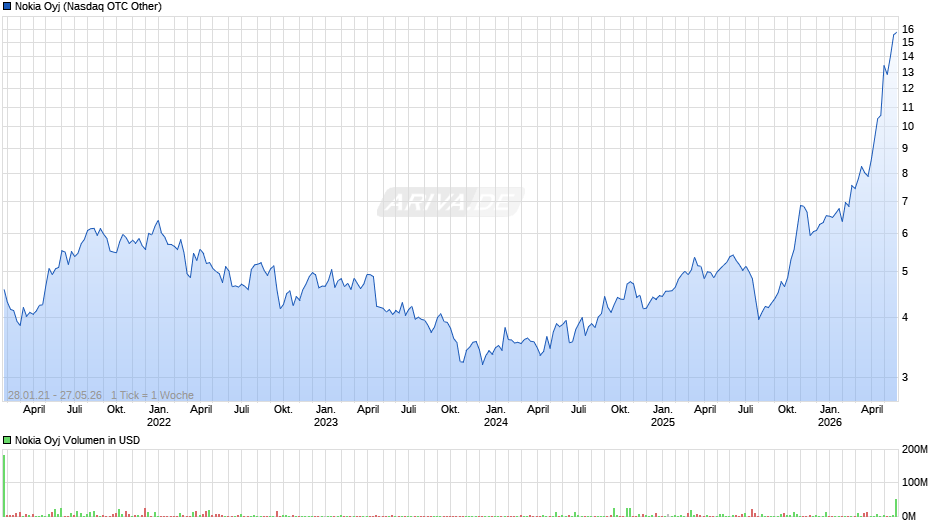Click the final green volume bar in May 2026

896,508
